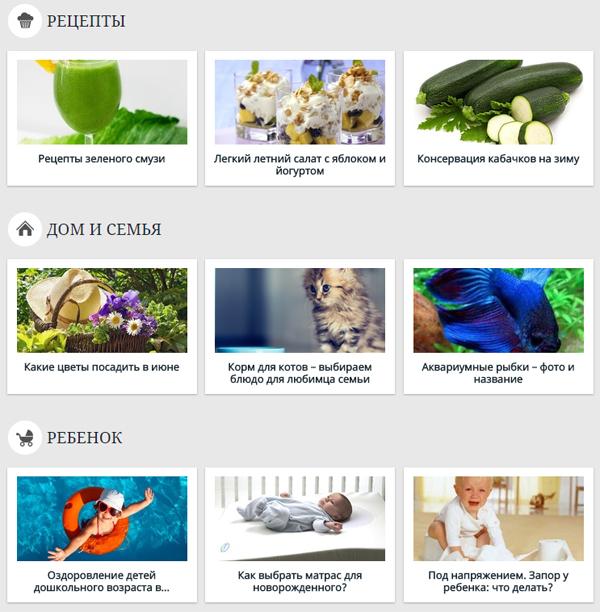Click the baby stroller icon beside Ребенок
600x612 pixels.
(25, 438)
